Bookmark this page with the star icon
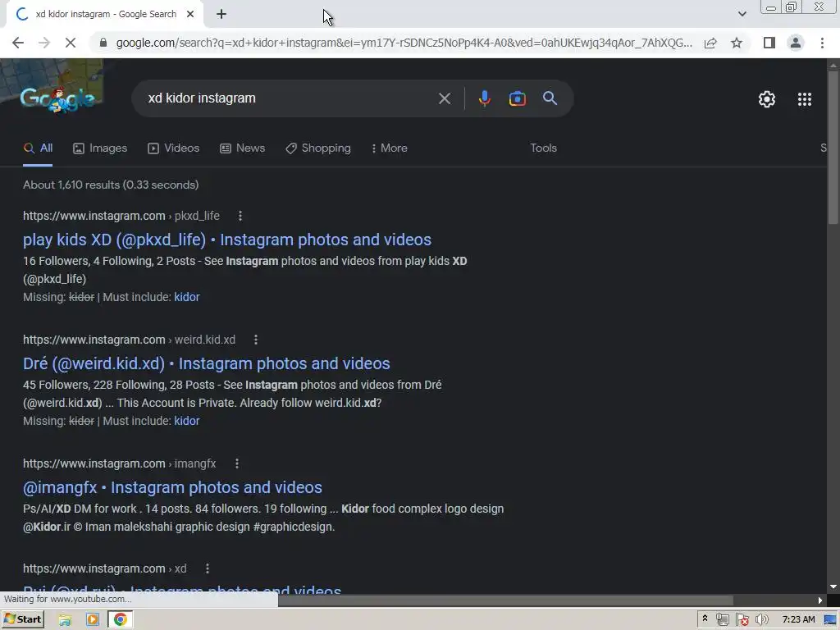This screenshot has width=840, height=630. click(737, 43)
